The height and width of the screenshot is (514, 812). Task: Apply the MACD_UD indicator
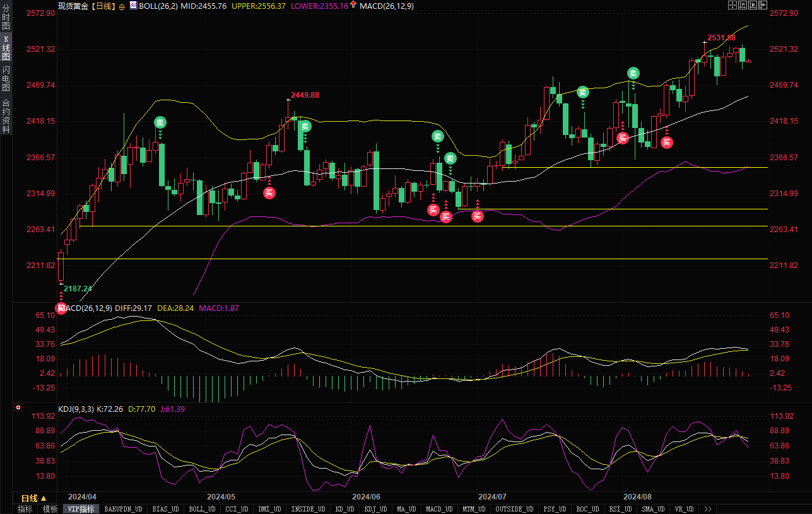[439, 509]
